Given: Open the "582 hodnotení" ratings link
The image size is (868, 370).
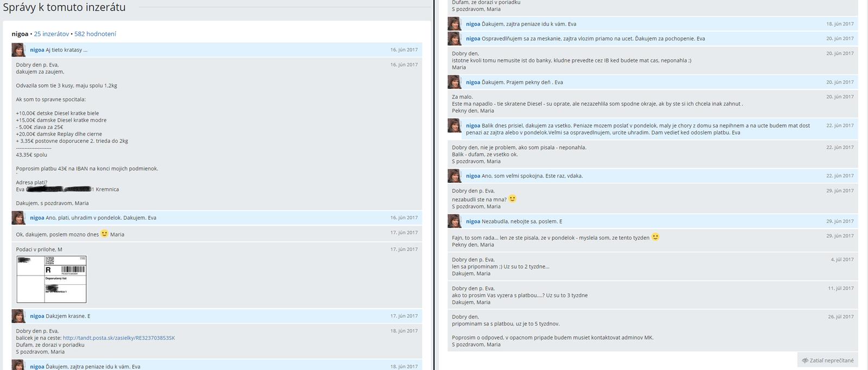Looking at the screenshot, I should (95, 34).
